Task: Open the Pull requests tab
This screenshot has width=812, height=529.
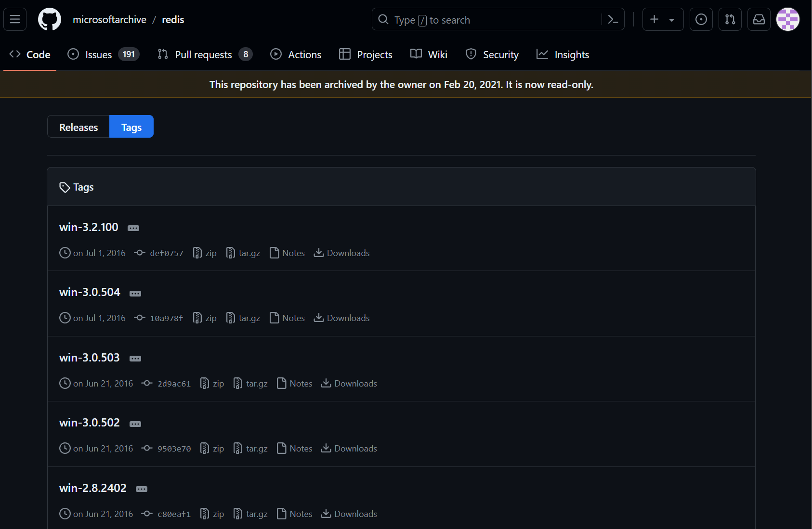Action: point(205,54)
